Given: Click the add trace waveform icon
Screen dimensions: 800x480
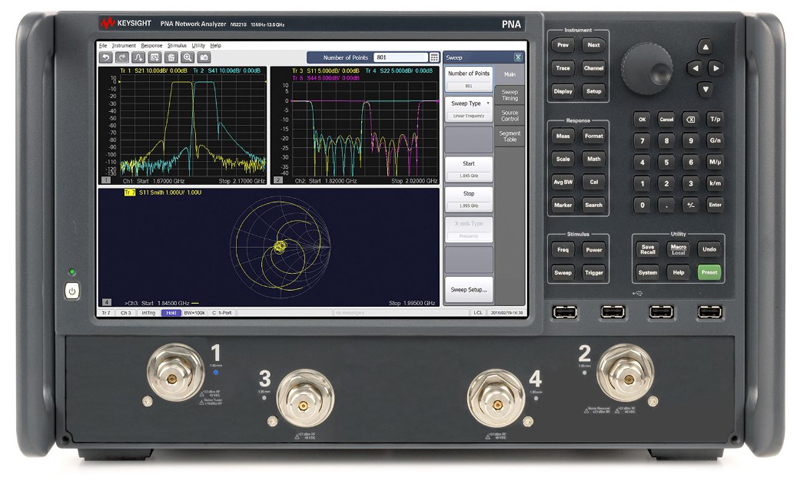Looking at the screenshot, I should [x=138, y=58].
